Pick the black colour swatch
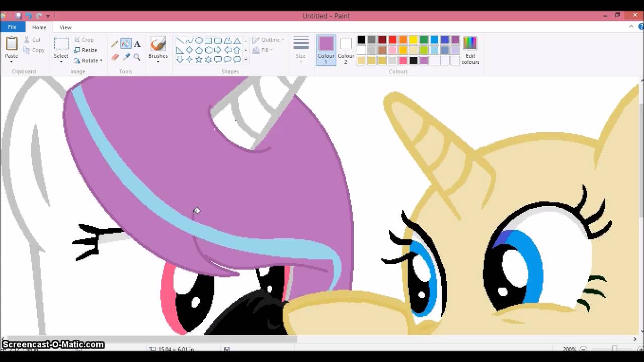The width and height of the screenshot is (644, 362). [x=361, y=40]
